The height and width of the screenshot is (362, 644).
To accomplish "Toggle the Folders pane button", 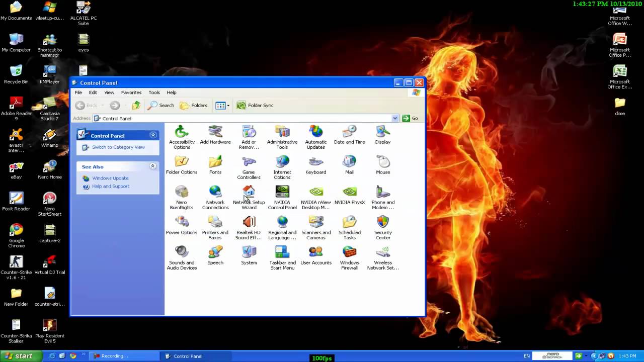I will pyautogui.click(x=194, y=105).
